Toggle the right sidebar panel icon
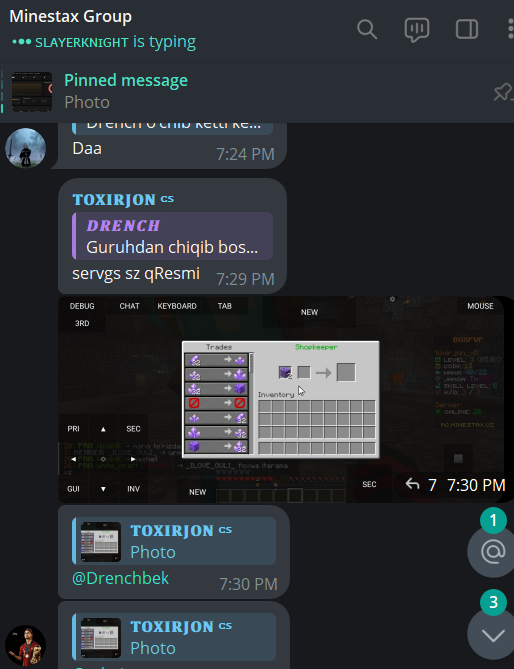 click(467, 30)
